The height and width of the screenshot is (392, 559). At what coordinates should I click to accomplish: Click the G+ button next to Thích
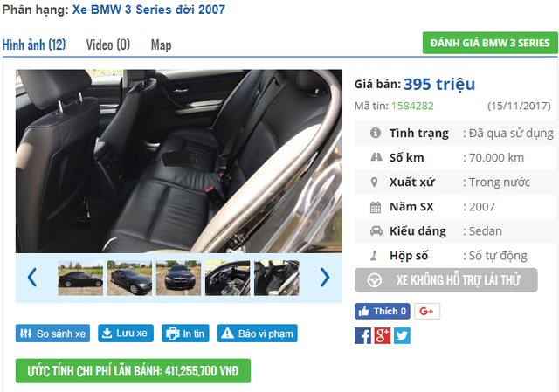(427, 311)
